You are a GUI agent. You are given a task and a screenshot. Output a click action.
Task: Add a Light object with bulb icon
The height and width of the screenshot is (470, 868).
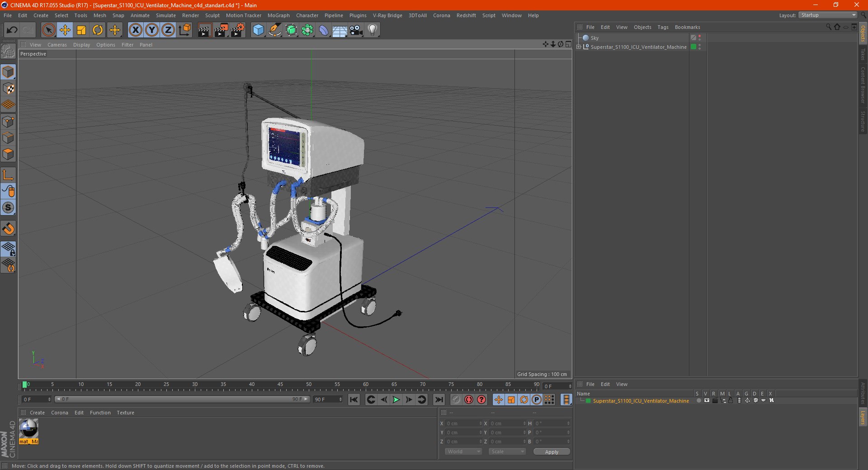click(x=372, y=30)
